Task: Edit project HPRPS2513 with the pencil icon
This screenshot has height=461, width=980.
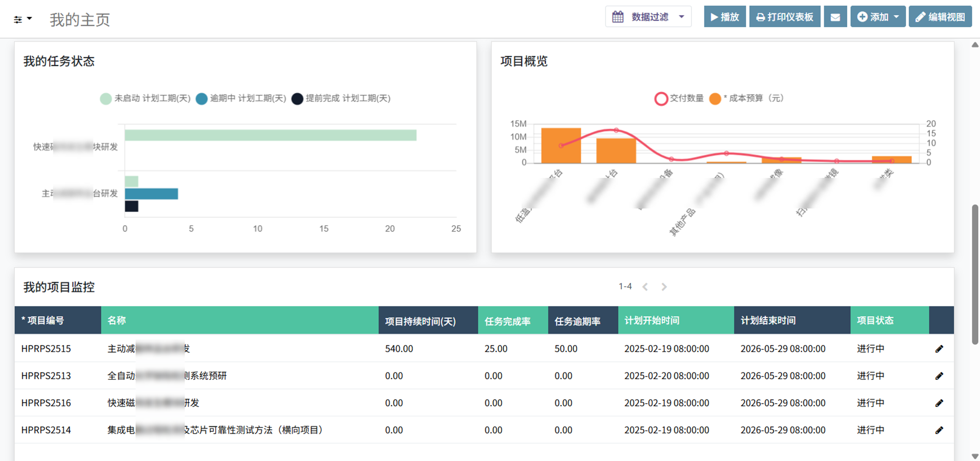Action: 939,376
